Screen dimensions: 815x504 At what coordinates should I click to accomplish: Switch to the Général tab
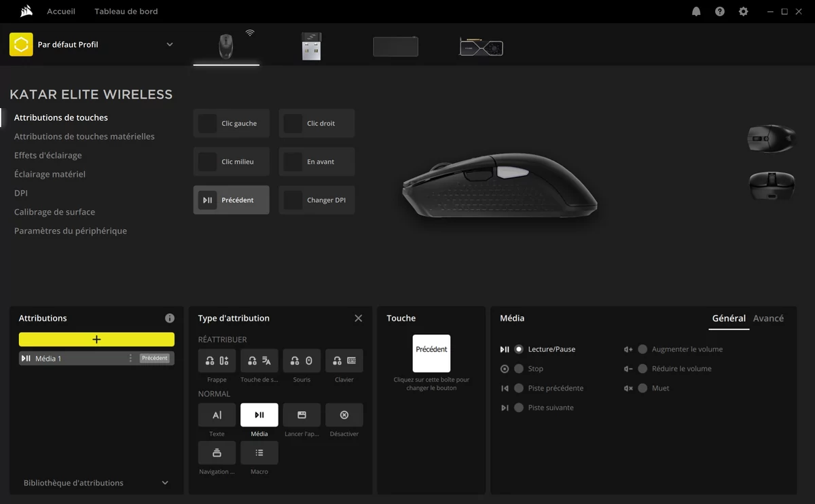point(729,318)
